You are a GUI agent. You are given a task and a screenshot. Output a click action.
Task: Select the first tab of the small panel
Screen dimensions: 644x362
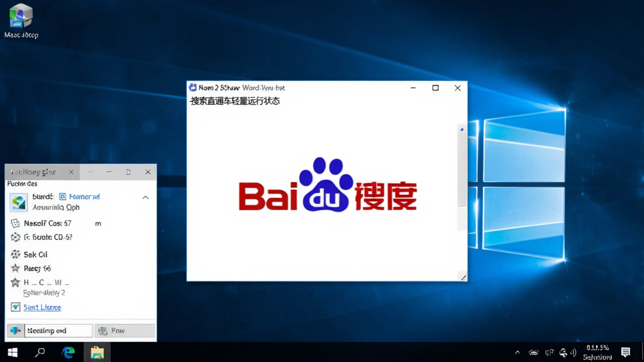(x=42, y=172)
